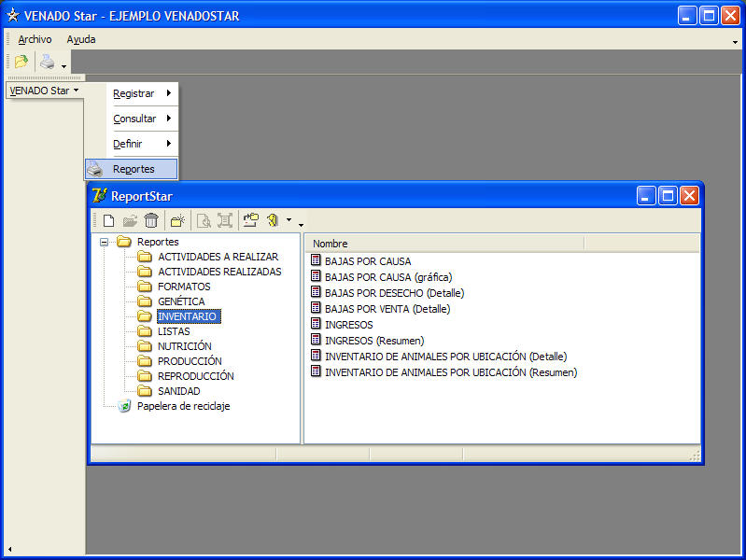Select the PRODUCCIÓN folder
This screenshot has width=746, height=560.
click(190, 361)
